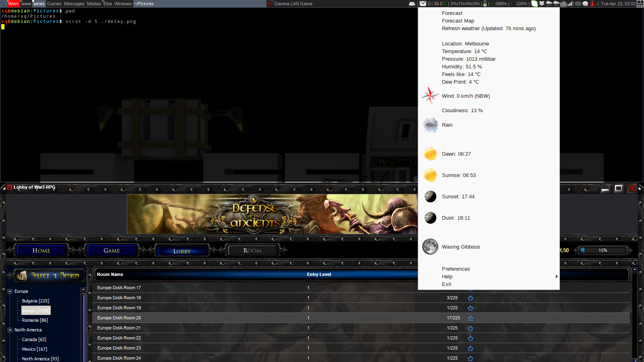Click the Dawn sun icon
The height and width of the screenshot is (362, 644).
430,154
